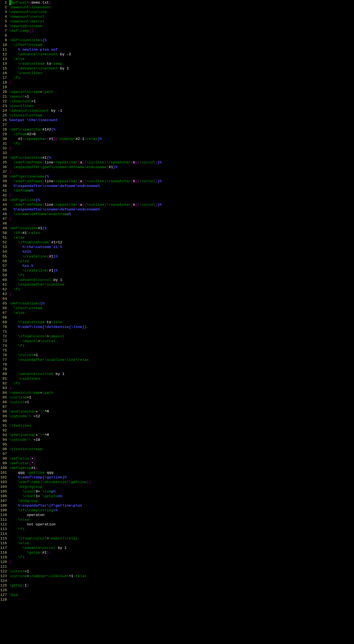Click line number 97 in the gutter
This screenshot has height=644, width=354.
click(x=5, y=454)
